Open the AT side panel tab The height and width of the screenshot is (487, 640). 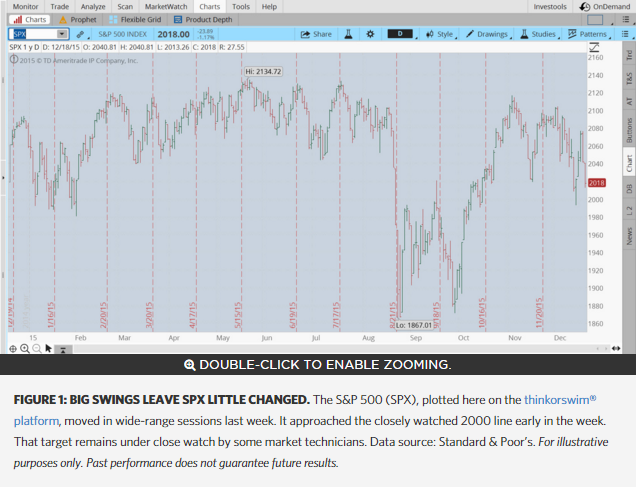[629, 101]
